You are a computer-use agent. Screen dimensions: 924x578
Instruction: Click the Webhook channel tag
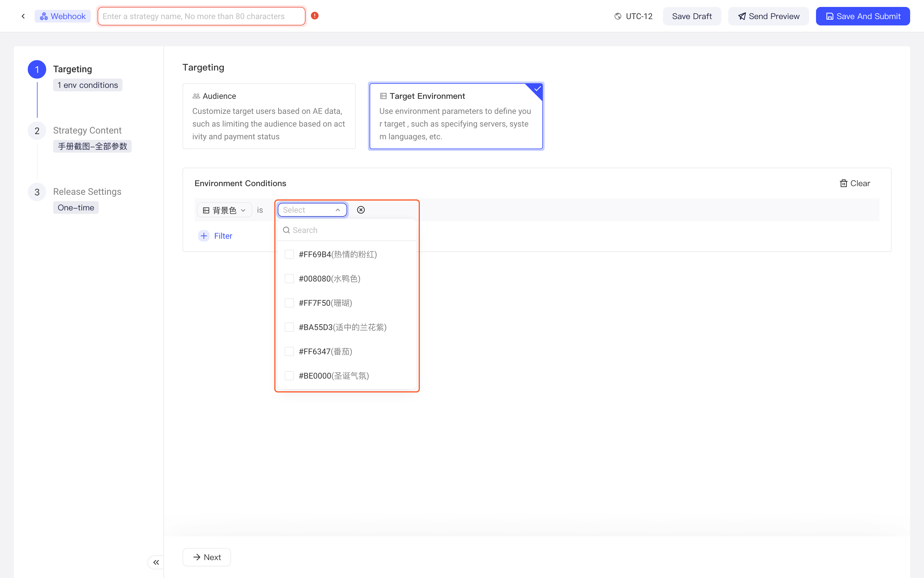click(63, 16)
